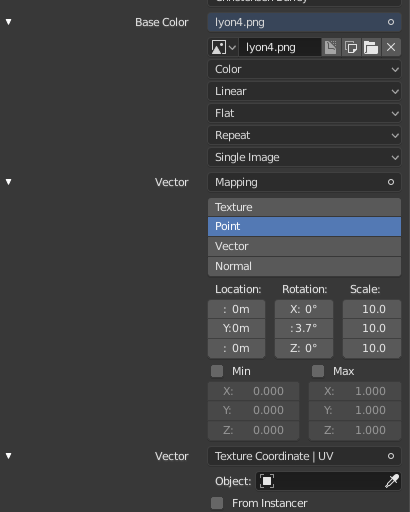The width and height of the screenshot is (410, 512).
Task: Select the Texture mapping type
Action: [304, 207]
